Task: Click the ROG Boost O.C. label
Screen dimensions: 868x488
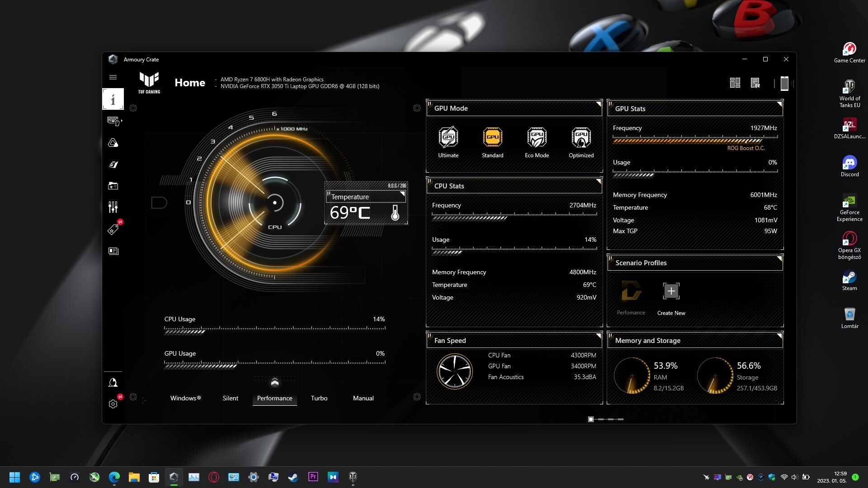Action: (746, 148)
